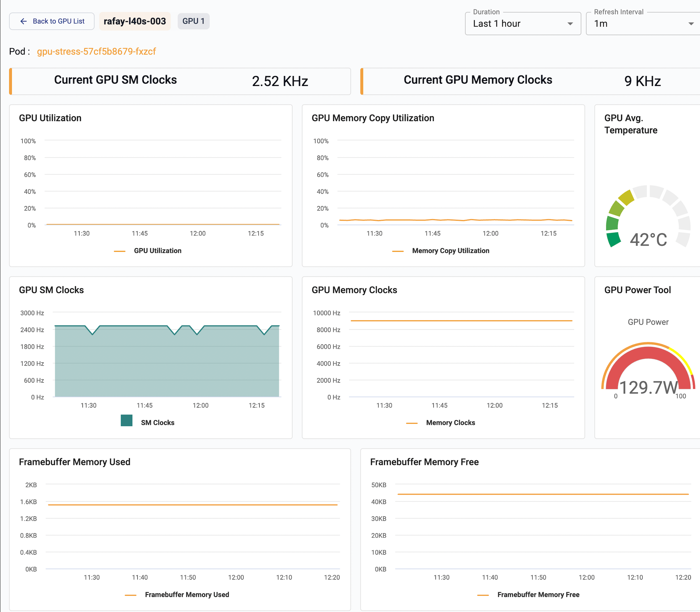Click the back arrow icon to GPU list
Screen dimensions: 700x612
(23, 21)
